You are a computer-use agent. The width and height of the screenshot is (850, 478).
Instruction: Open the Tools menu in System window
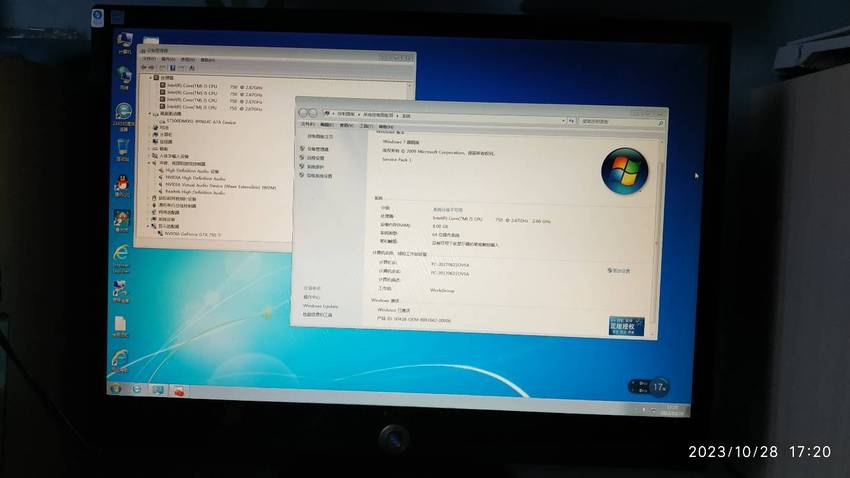(x=366, y=126)
